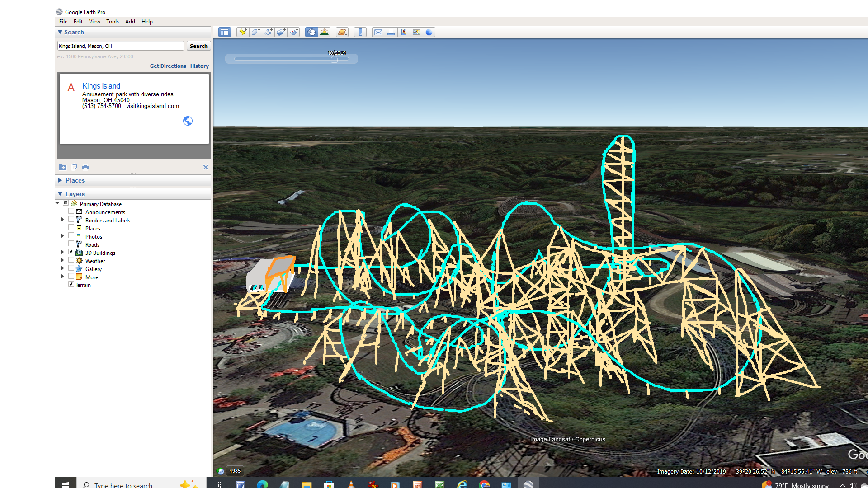Copy search results to My Places
This screenshot has height=488, width=868.
pyautogui.click(x=63, y=168)
